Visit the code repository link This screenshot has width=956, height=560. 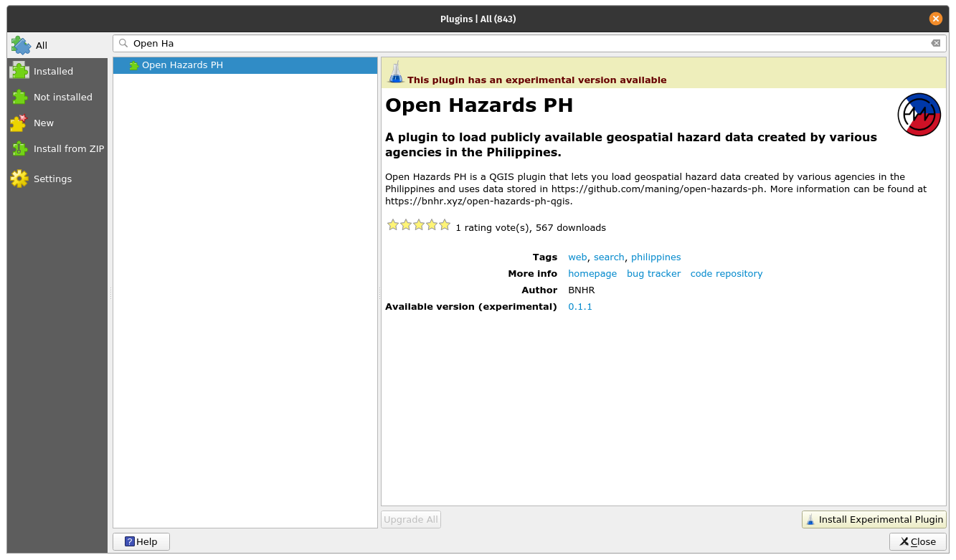[726, 274]
